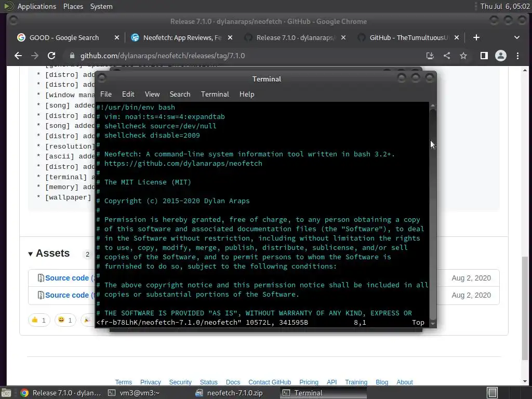Close the GitHub - TheTumultuousU tab
The image size is (532, 399).
pyautogui.click(x=457, y=37)
